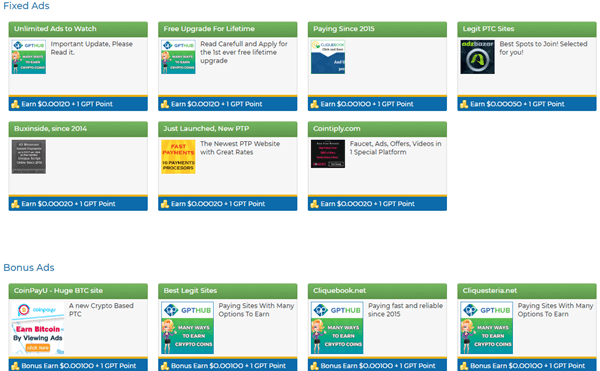Click the gray Buxinside thumbnail image
Image resolution: width=600 pixels, height=371 pixels.
click(x=29, y=156)
